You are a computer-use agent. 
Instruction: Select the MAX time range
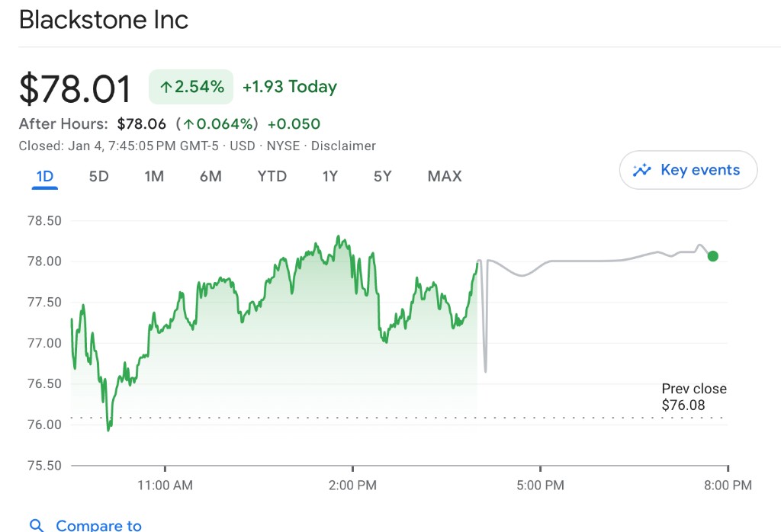tap(445, 177)
